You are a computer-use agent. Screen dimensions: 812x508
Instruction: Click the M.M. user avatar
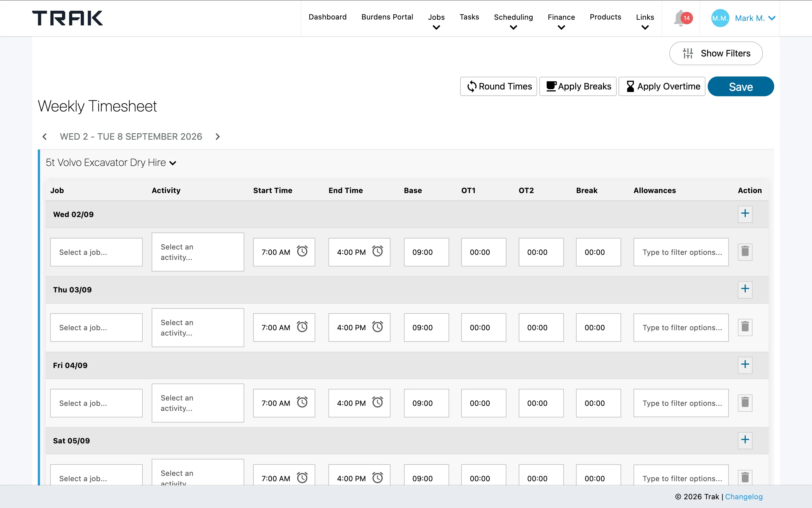(720, 18)
